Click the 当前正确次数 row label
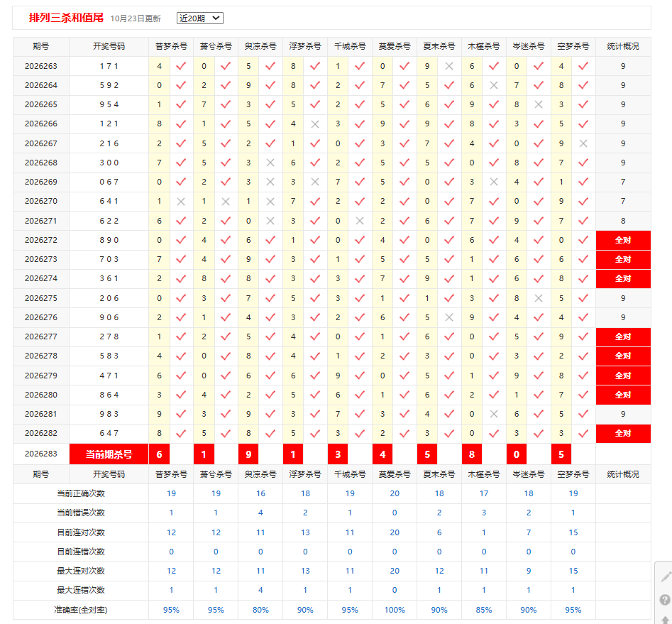The height and width of the screenshot is (624, 672). [x=81, y=493]
